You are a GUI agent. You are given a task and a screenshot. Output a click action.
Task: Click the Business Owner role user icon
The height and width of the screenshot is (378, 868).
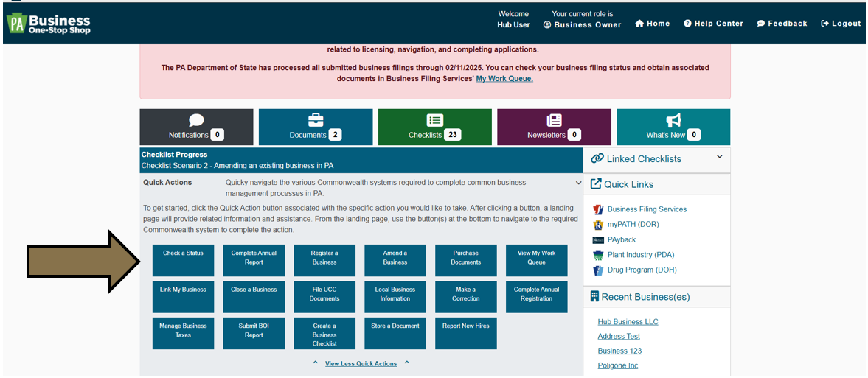point(547,25)
